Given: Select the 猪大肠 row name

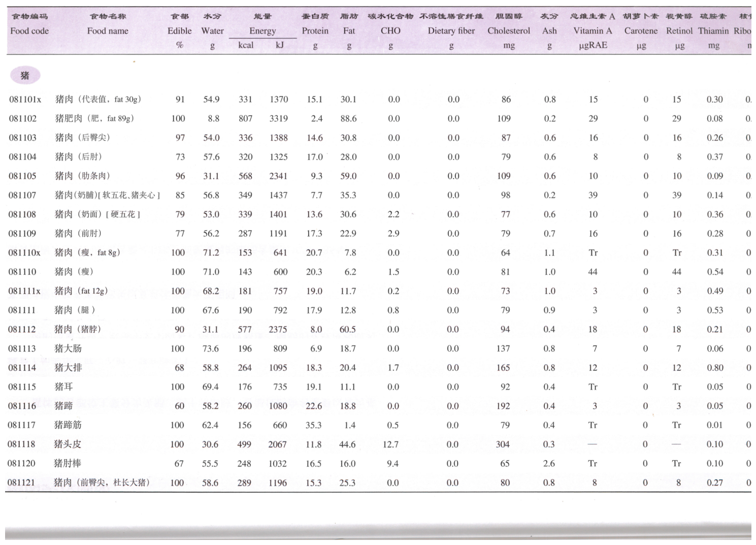Looking at the screenshot, I should pos(68,348).
